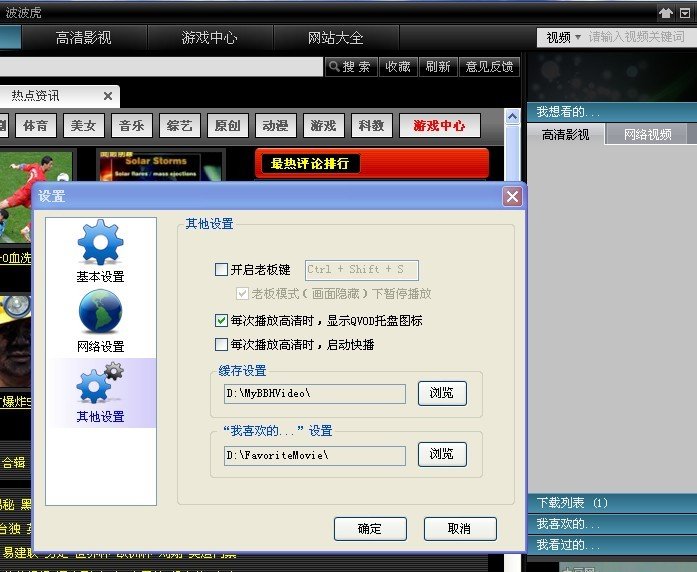Open the 高清影视 top navigation tab
This screenshot has width=697, height=572.
tap(84, 38)
